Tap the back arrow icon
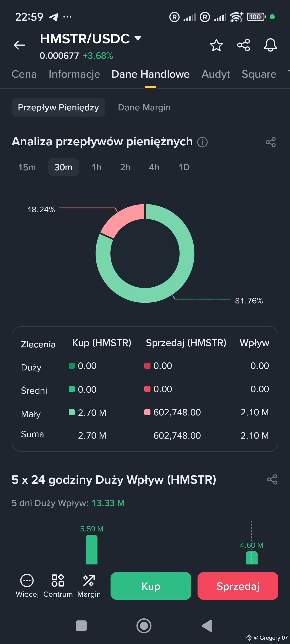Screen dimensions: 290x644 tap(19, 45)
